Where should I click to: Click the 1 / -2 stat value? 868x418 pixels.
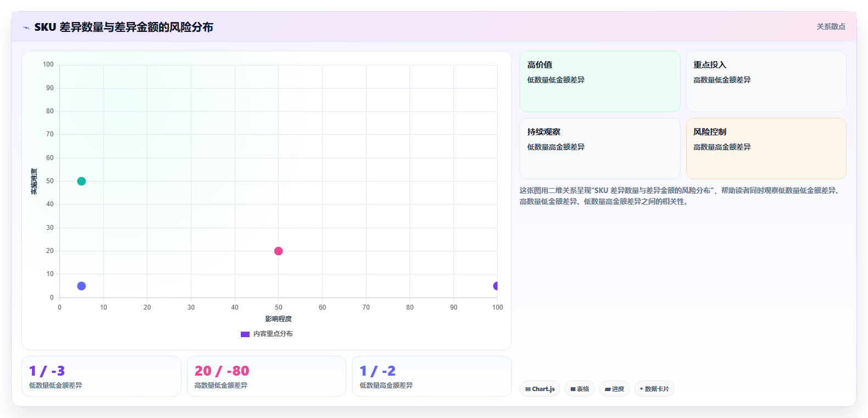[378, 371]
